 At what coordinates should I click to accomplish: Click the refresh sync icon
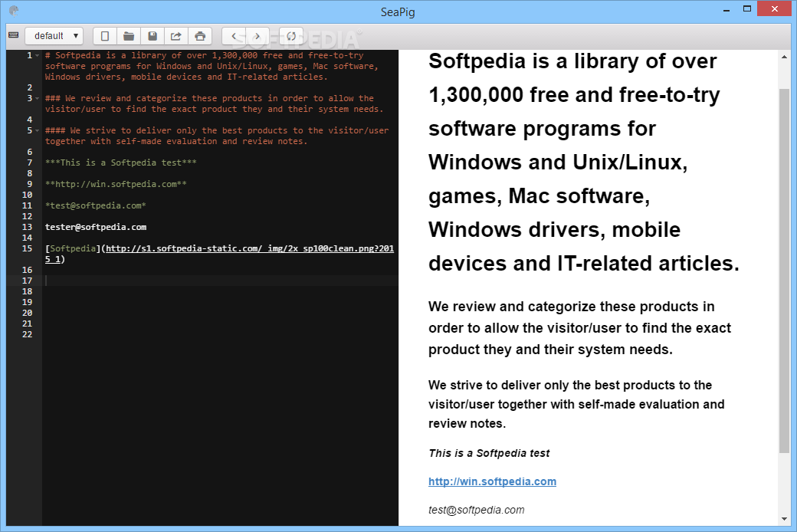point(291,36)
